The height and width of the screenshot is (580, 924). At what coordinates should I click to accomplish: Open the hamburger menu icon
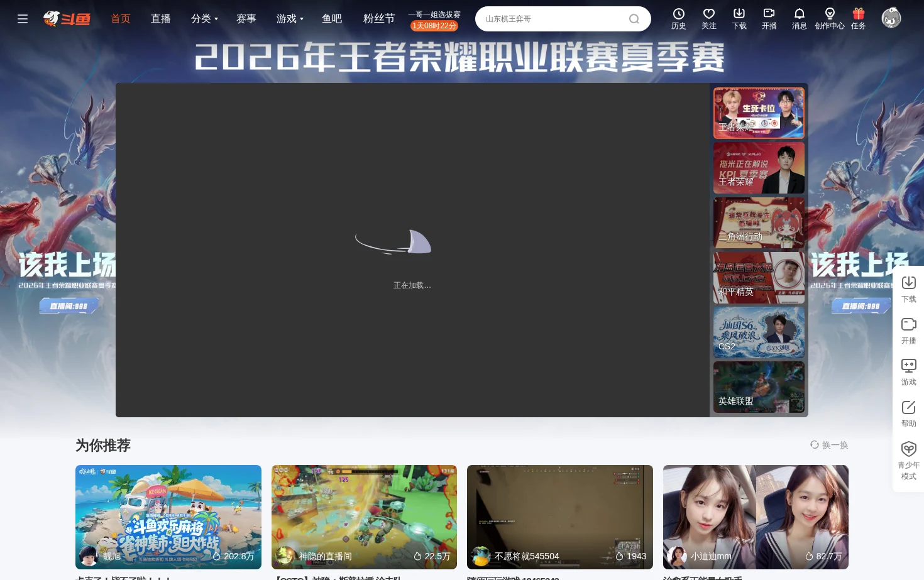pyautogui.click(x=23, y=19)
